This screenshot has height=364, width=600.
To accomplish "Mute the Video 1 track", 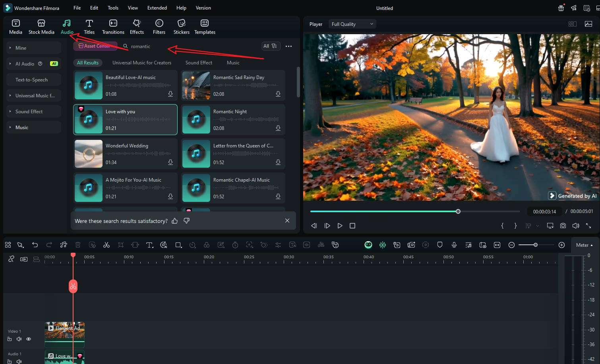I will pyautogui.click(x=19, y=339).
